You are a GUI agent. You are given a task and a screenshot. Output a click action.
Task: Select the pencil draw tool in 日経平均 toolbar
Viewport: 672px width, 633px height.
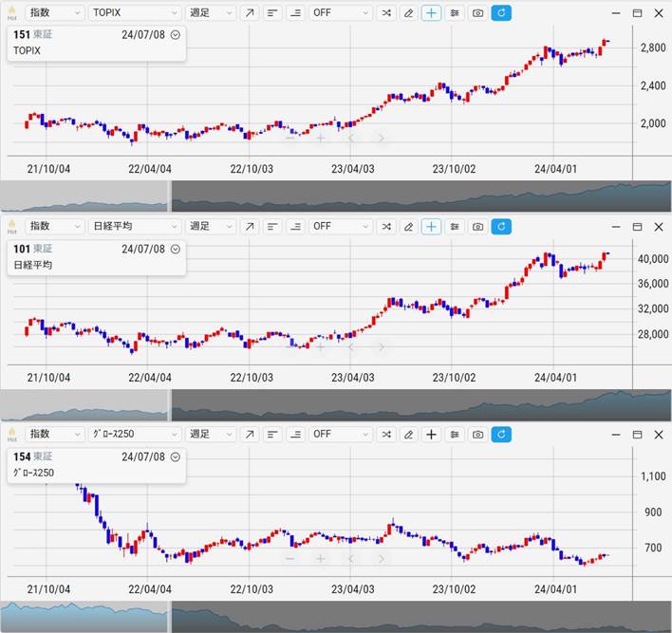click(x=408, y=226)
